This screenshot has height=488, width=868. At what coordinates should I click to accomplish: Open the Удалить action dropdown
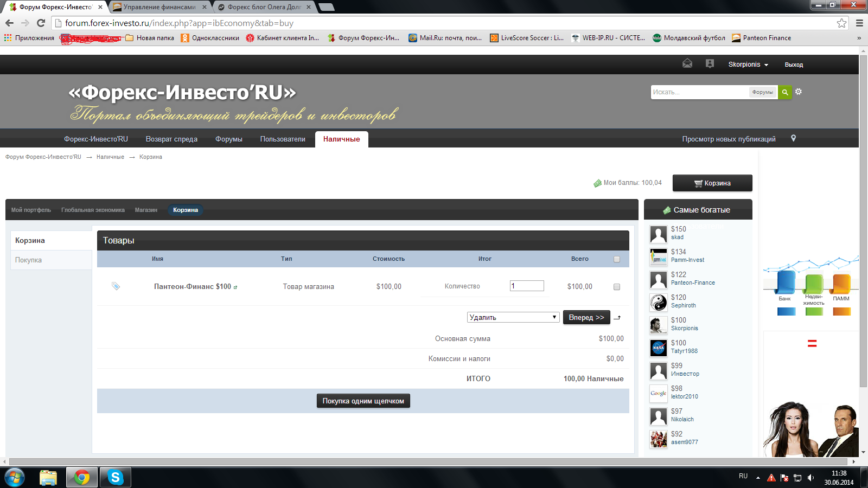coord(513,317)
